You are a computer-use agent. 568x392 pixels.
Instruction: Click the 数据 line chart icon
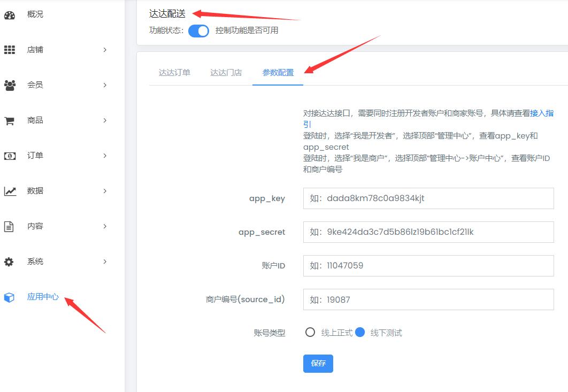coord(10,191)
